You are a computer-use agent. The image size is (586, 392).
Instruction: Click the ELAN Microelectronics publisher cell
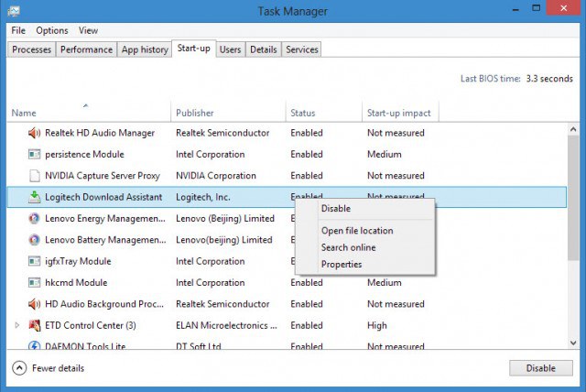(226, 325)
